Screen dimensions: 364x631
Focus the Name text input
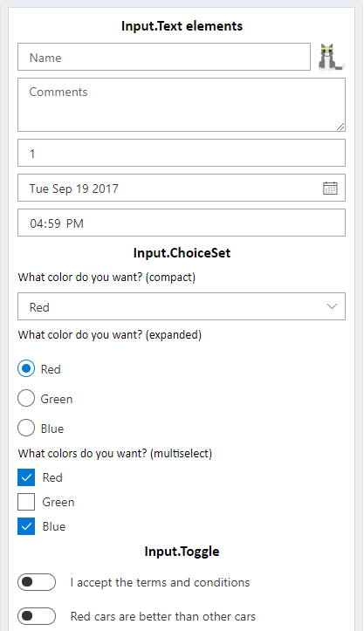tap(164, 57)
